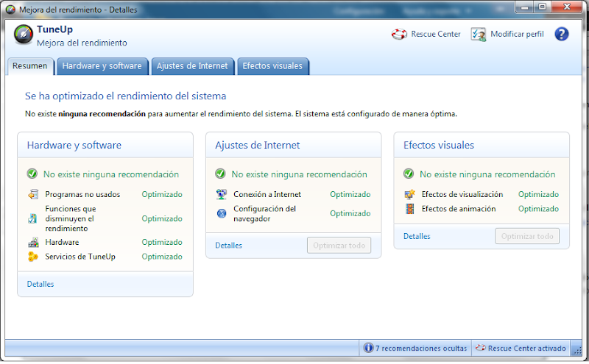Click the Rescue Center activado status bar icon
Screen dimensions: 589x364
point(480,348)
